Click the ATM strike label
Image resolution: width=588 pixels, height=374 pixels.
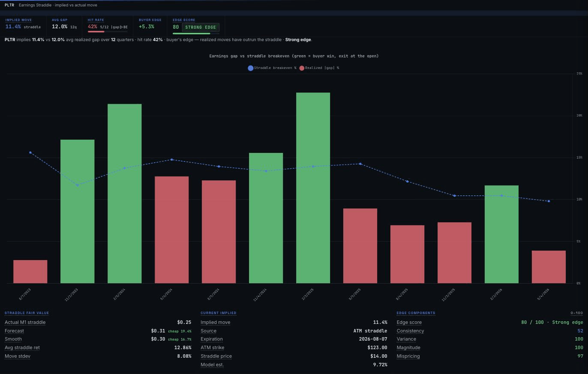tap(213, 347)
